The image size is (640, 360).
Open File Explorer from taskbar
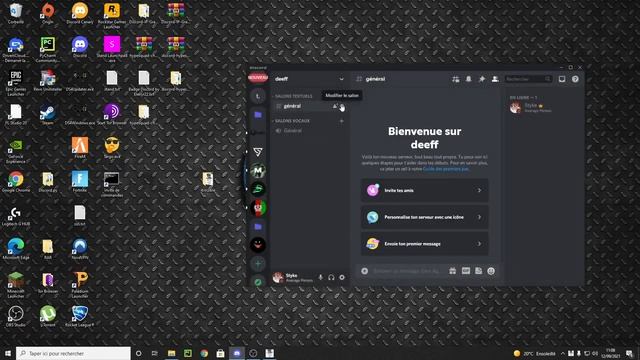(x=171, y=353)
